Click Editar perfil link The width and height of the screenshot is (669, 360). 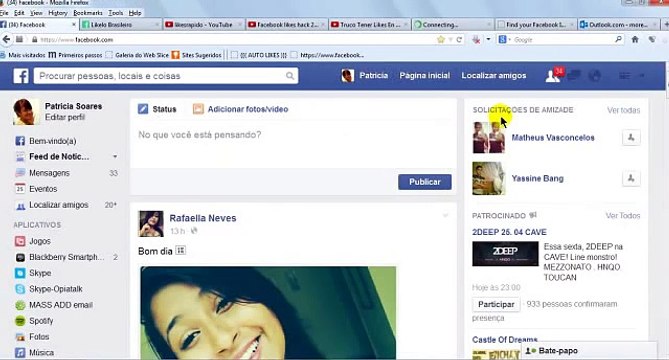[x=65, y=117]
